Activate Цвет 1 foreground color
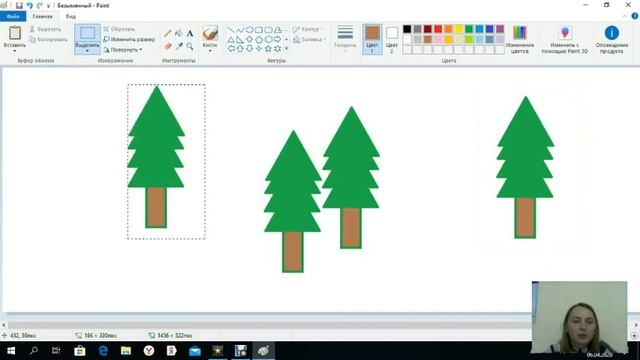Image resolution: width=640 pixels, height=360 pixels. pos(372,40)
